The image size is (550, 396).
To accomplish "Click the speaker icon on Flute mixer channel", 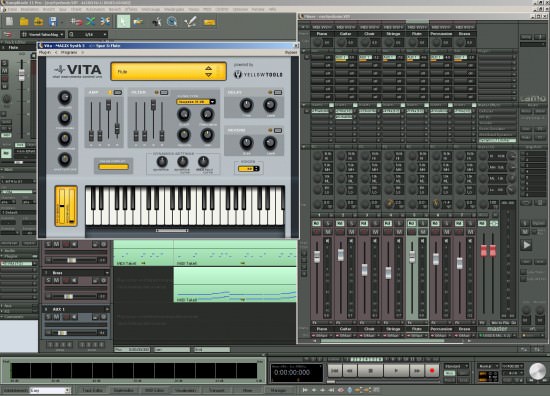I will tap(422, 241).
